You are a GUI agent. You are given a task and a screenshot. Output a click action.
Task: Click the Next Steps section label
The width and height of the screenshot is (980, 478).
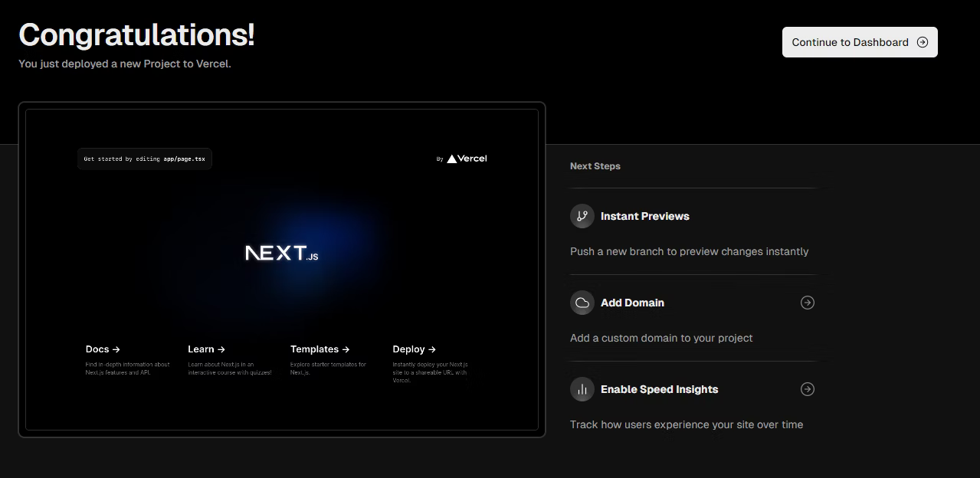click(595, 166)
